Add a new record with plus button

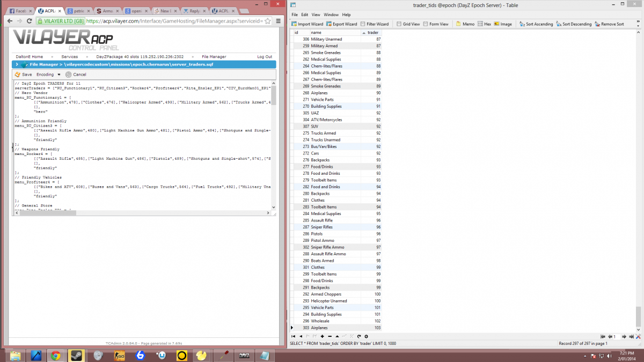tap(322, 336)
